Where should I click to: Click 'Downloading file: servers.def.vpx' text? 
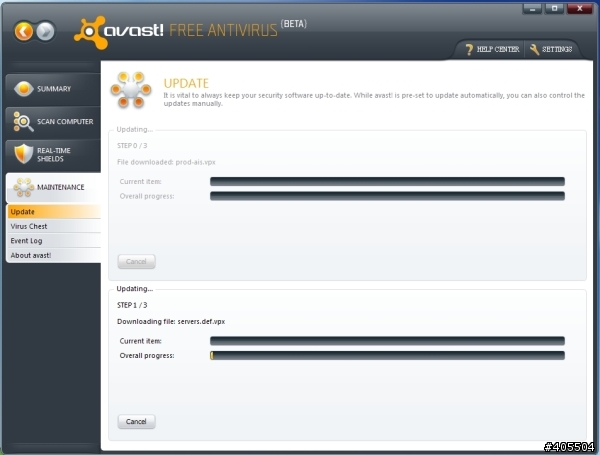171,321
